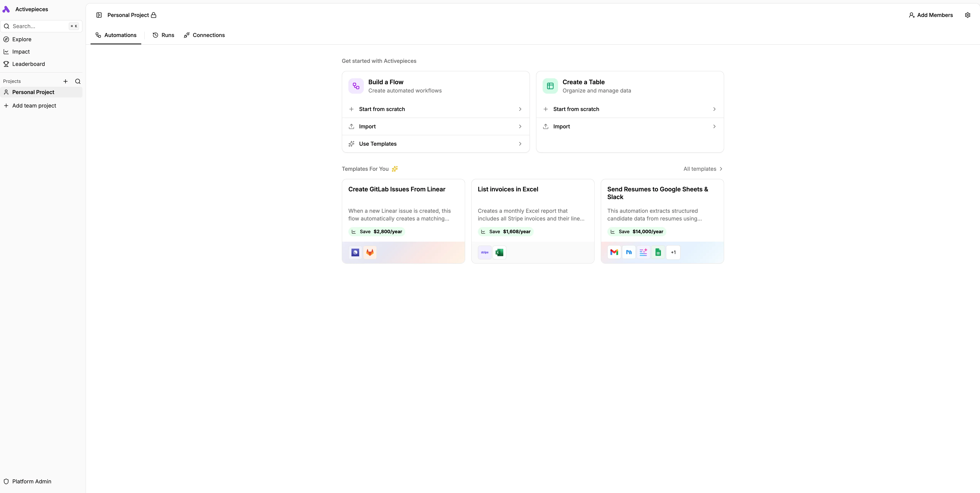The width and height of the screenshot is (980, 493).
Task: Click the Save $2,800/year badge
Action: 377,232
